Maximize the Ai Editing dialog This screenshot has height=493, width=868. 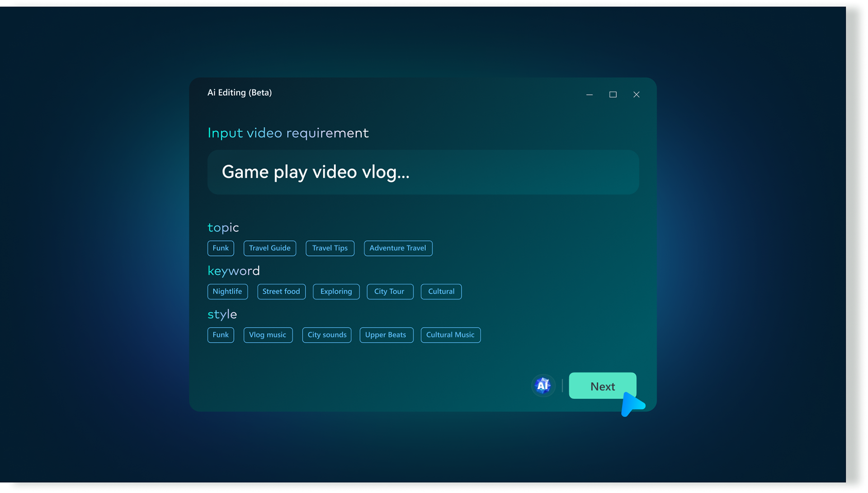click(x=613, y=94)
